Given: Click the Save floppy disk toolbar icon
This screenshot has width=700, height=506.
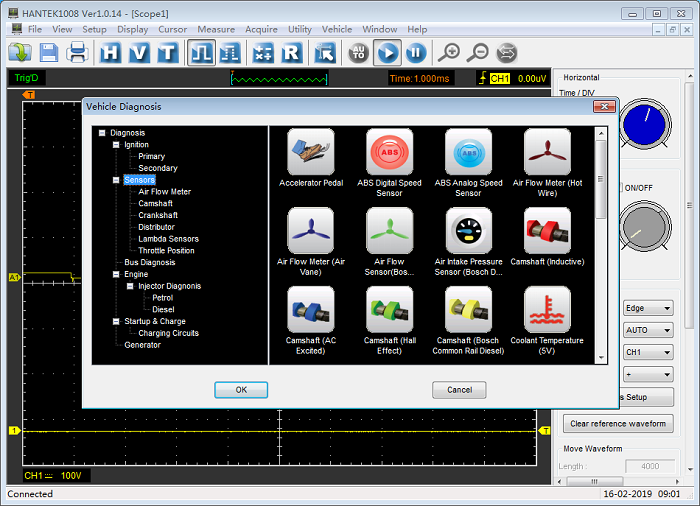Looking at the screenshot, I should pos(48,53).
